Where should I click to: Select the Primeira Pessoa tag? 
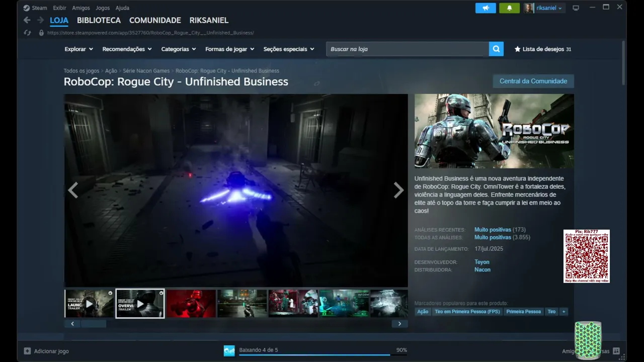pyautogui.click(x=523, y=312)
